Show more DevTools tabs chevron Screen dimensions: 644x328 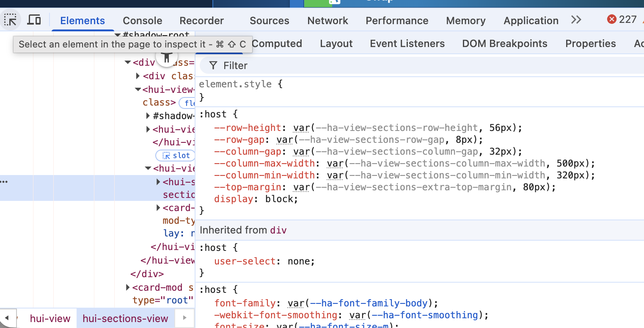point(576,20)
